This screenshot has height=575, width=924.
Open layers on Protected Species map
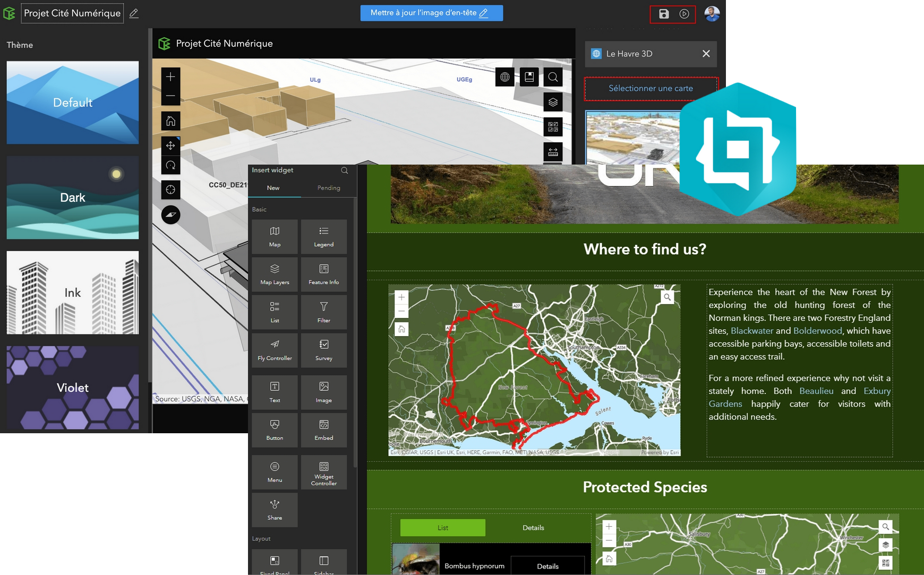pyautogui.click(x=885, y=545)
